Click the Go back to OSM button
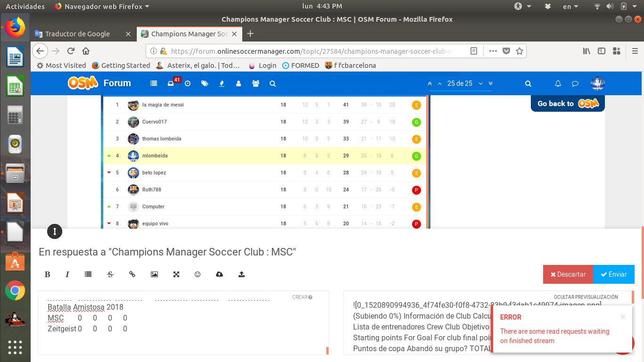The image size is (644, 362). (x=568, y=103)
